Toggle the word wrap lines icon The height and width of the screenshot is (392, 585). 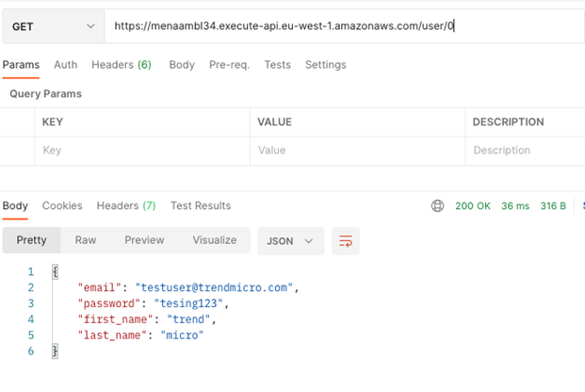tap(346, 241)
